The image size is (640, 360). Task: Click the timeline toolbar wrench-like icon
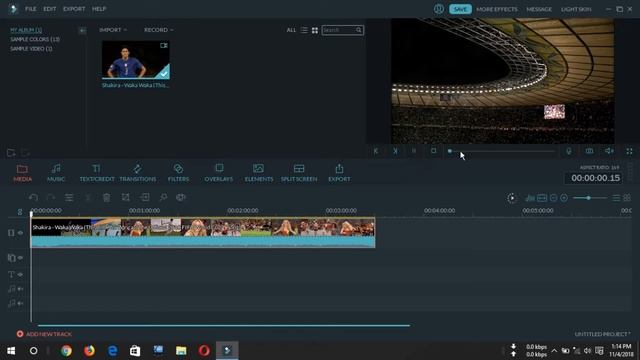(163, 198)
